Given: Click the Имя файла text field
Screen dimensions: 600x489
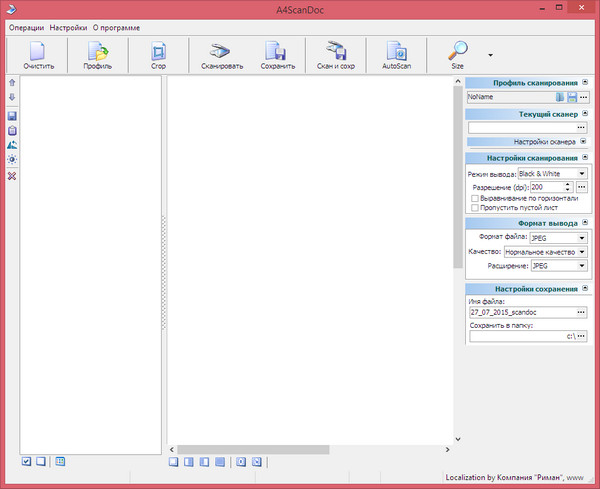Looking at the screenshot, I should click(x=520, y=312).
